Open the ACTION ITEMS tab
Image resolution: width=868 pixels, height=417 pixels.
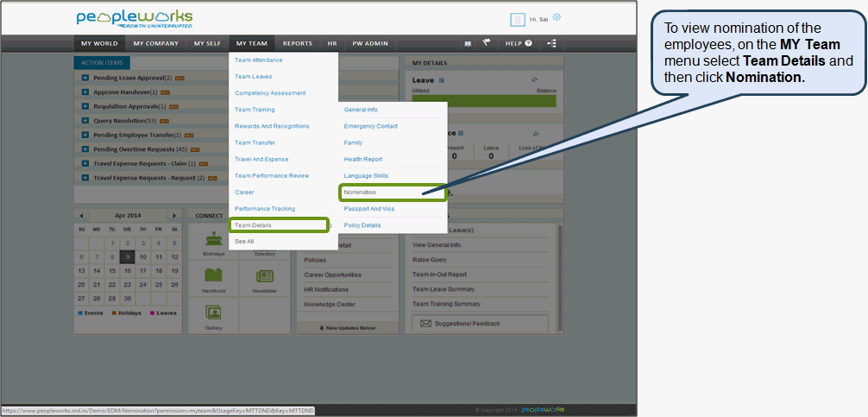tap(102, 62)
